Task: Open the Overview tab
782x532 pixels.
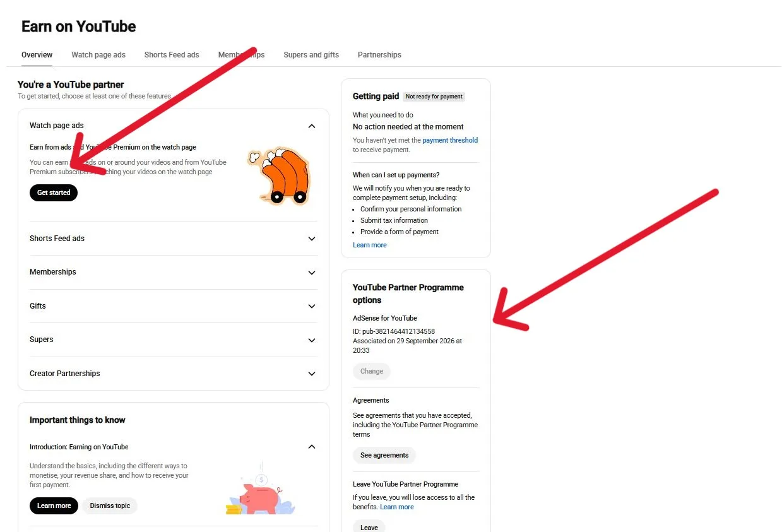Action: pyautogui.click(x=37, y=55)
